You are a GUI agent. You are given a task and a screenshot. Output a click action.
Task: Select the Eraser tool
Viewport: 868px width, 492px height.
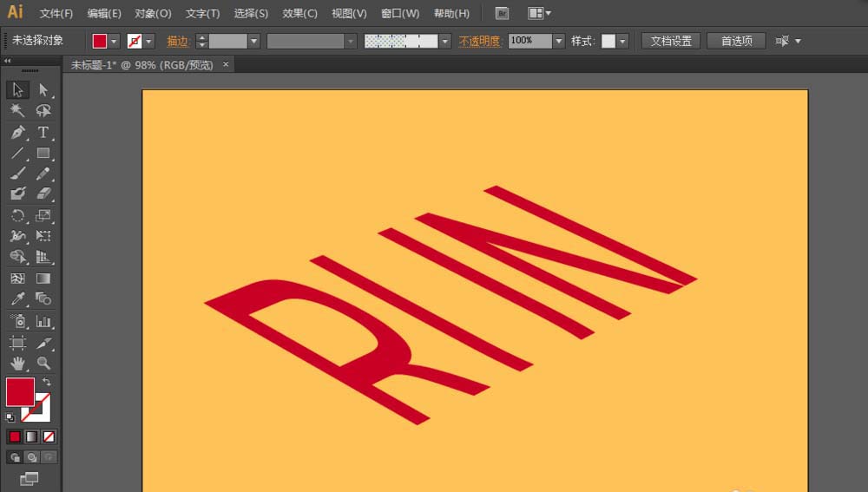[43, 194]
